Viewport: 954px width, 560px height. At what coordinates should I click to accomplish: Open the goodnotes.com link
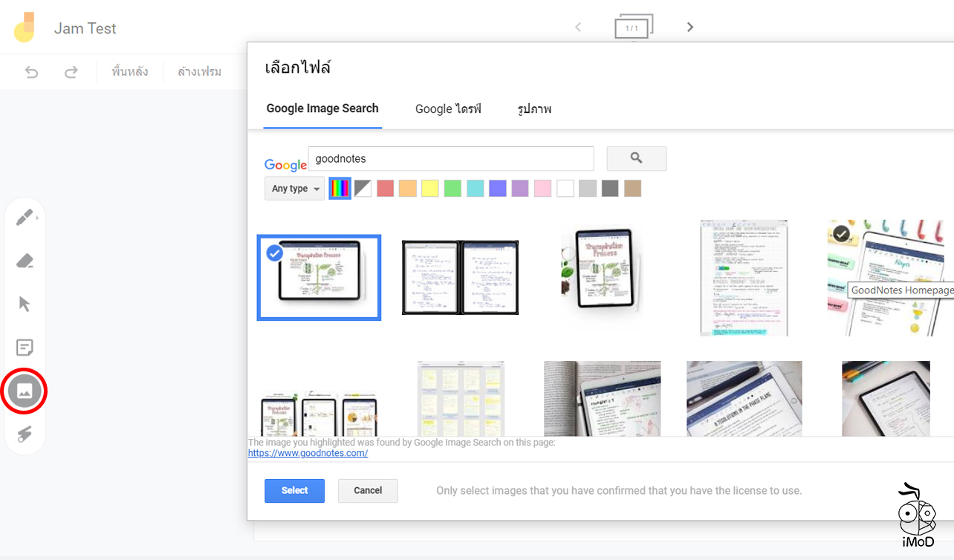[x=307, y=452]
